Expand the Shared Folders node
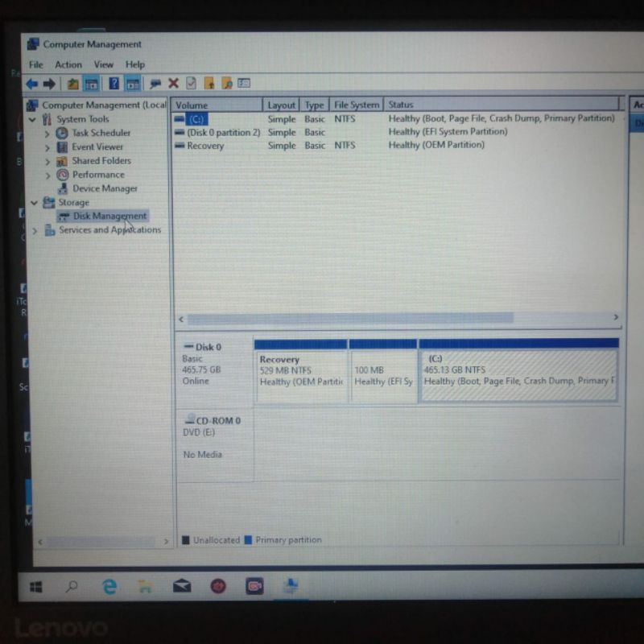The width and height of the screenshot is (644, 644). pos(47,162)
